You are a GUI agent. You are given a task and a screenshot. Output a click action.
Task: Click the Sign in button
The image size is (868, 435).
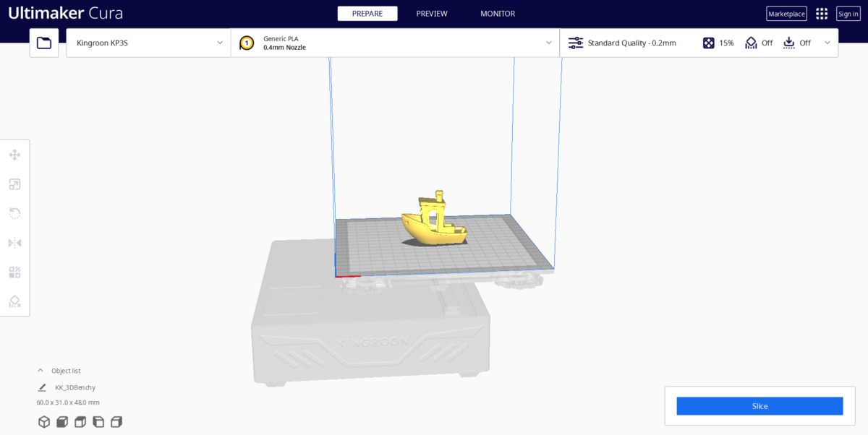(848, 14)
